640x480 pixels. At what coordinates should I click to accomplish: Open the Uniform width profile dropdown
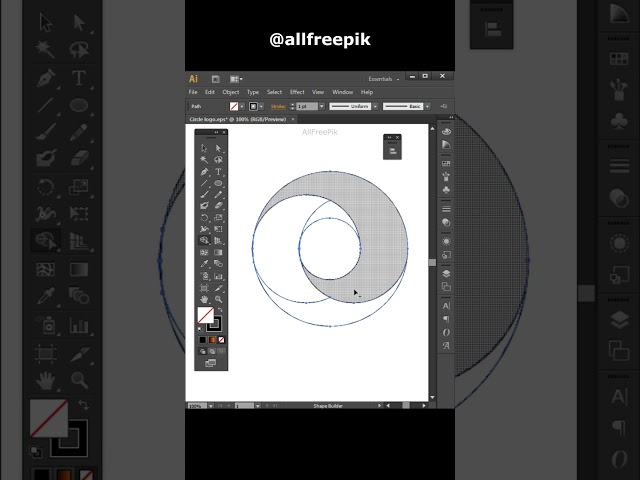pos(375,107)
